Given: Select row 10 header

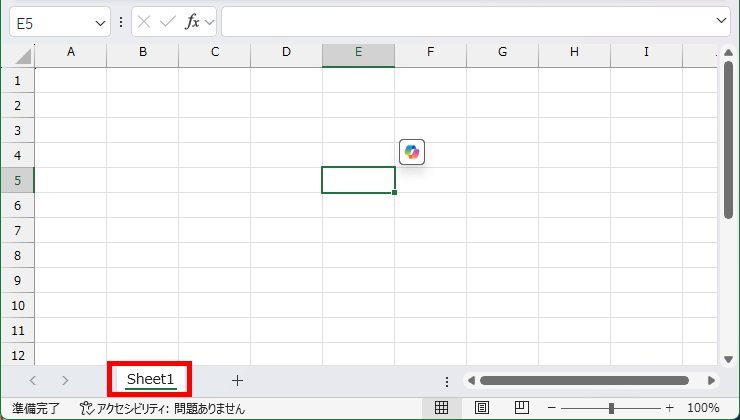Looking at the screenshot, I should 18,305.
